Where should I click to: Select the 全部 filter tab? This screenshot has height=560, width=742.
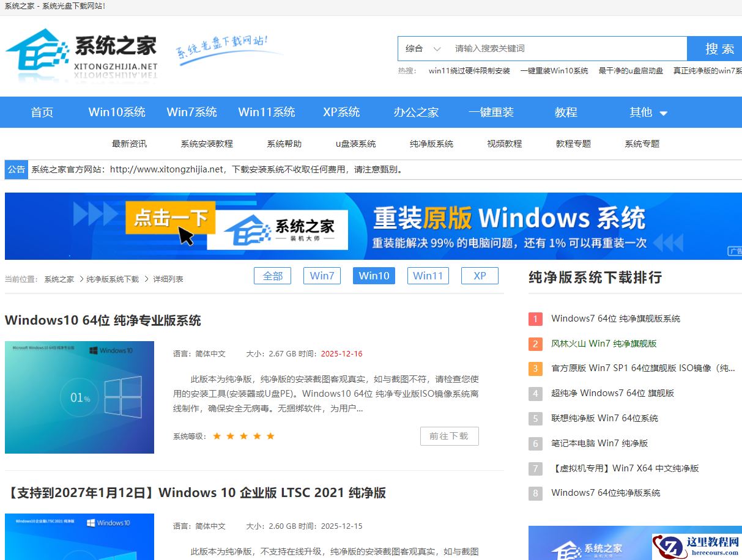point(272,276)
